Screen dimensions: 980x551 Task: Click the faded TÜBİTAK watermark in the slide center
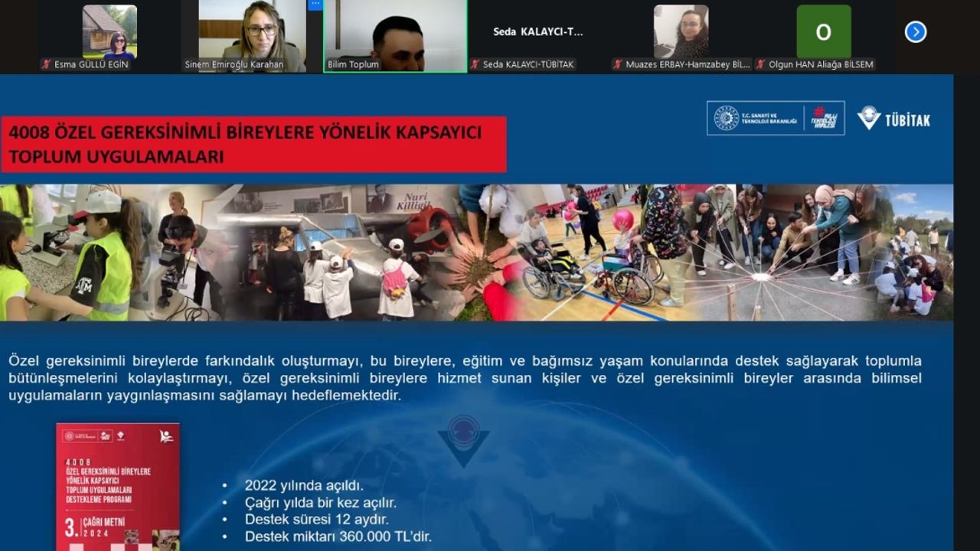[x=463, y=440]
